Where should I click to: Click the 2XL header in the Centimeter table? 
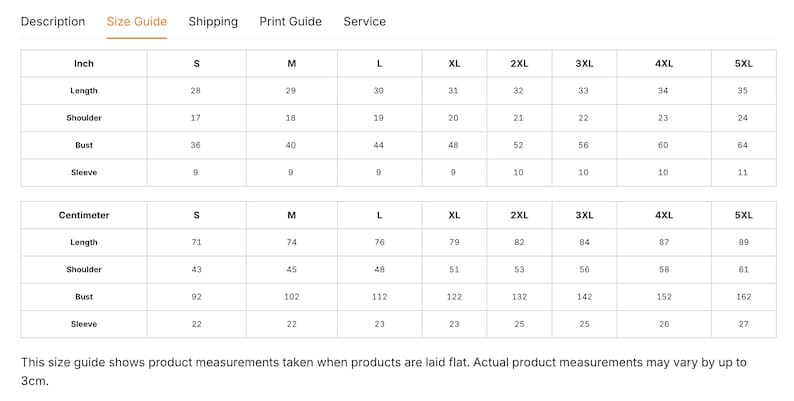[x=519, y=215]
